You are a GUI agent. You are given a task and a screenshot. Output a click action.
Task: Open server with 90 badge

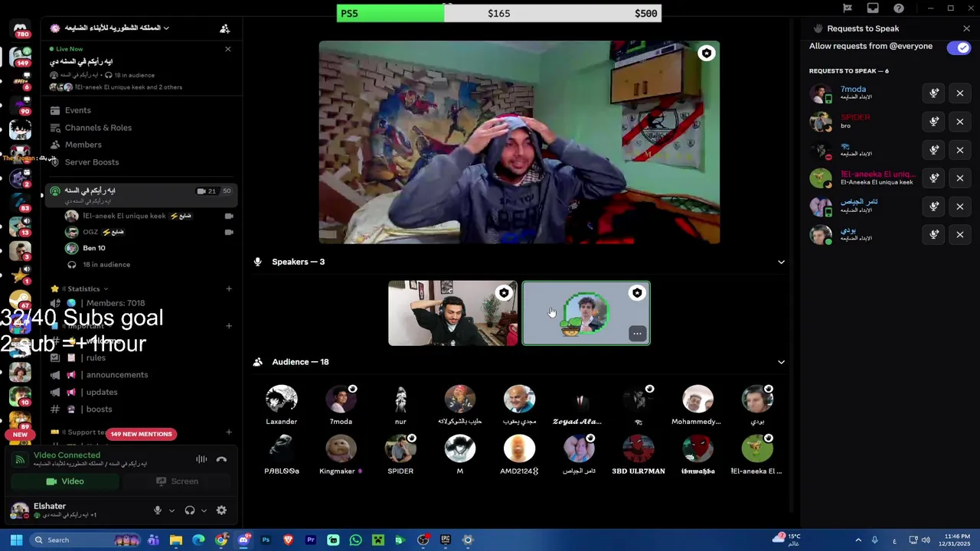coord(20,105)
